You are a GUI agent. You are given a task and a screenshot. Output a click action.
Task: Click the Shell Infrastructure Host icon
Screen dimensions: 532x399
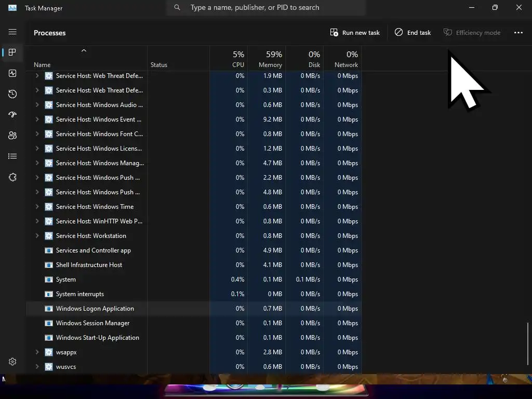pos(49,265)
